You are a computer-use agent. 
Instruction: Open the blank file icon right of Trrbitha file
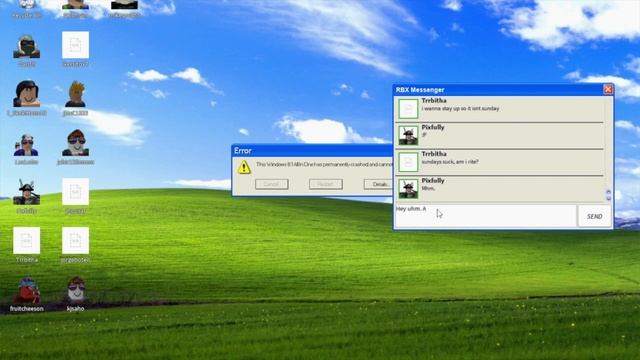click(76, 240)
